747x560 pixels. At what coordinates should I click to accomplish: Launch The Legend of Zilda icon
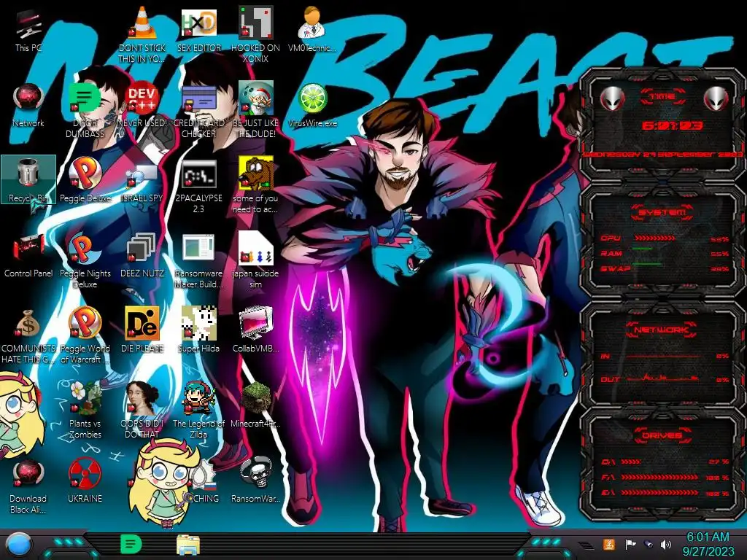(198, 398)
